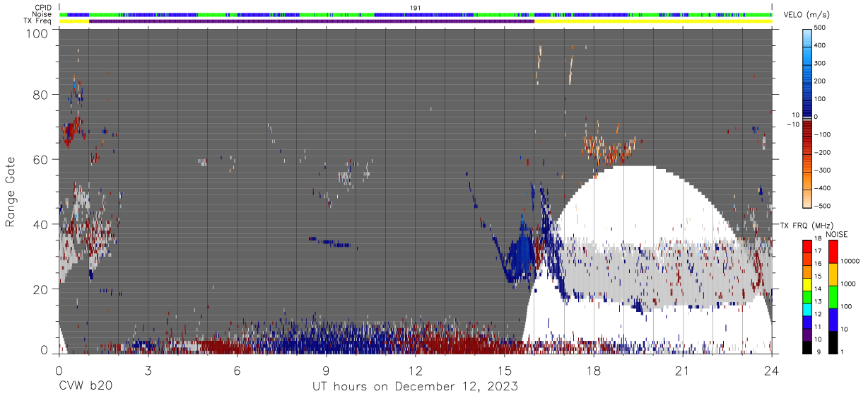Click the VELO (m/s) colorbar title
Screen dimensions: 868x401
tap(807, 15)
